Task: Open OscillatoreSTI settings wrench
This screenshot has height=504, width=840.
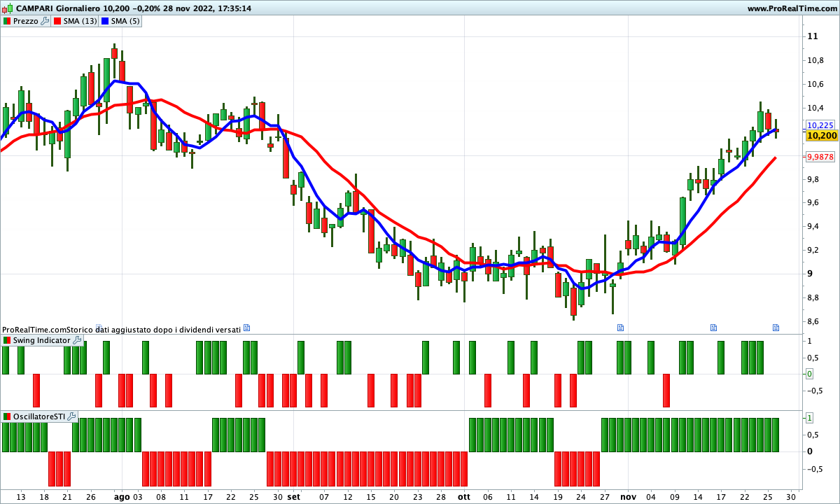Action: pos(71,416)
